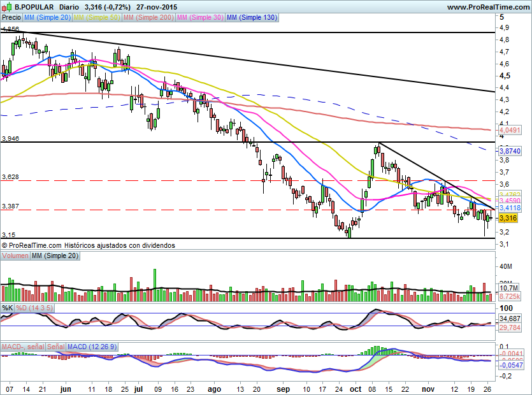Click the 3,4118 MM20 value tag
The height and width of the screenshot is (395, 532).
click(510, 207)
